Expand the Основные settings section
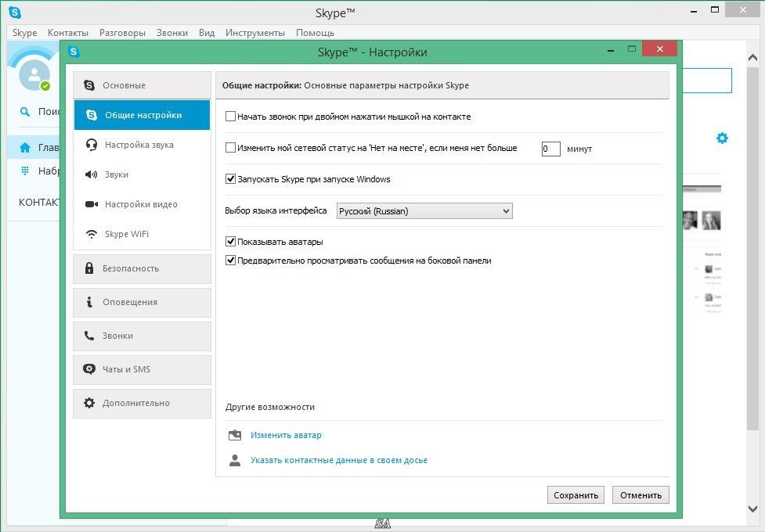The image size is (765, 532). [x=142, y=85]
